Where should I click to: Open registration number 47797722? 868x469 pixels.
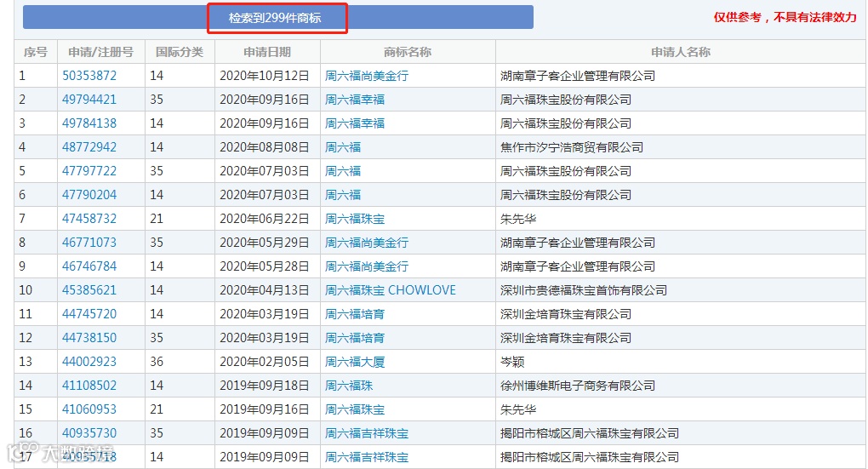pos(89,170)
